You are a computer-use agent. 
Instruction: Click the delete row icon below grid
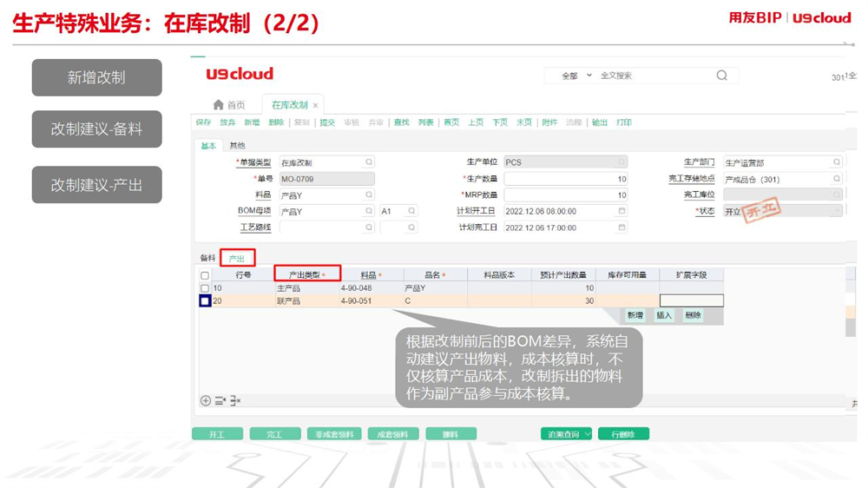pos(235,400)
